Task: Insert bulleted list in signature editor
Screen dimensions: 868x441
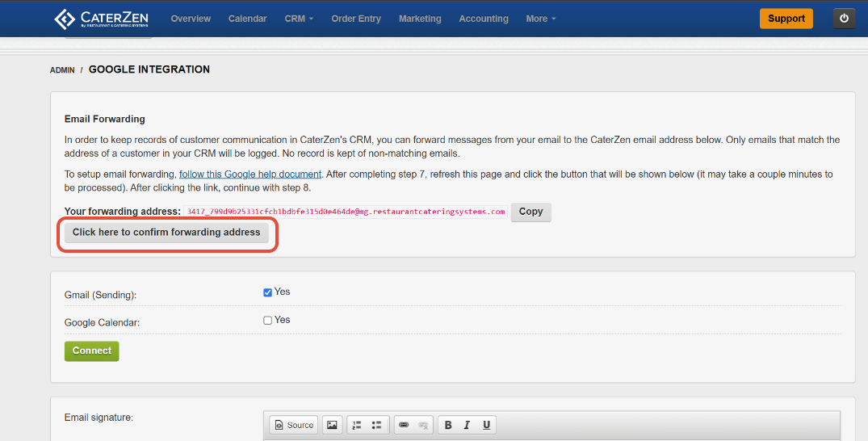Action: click(376, 425)
